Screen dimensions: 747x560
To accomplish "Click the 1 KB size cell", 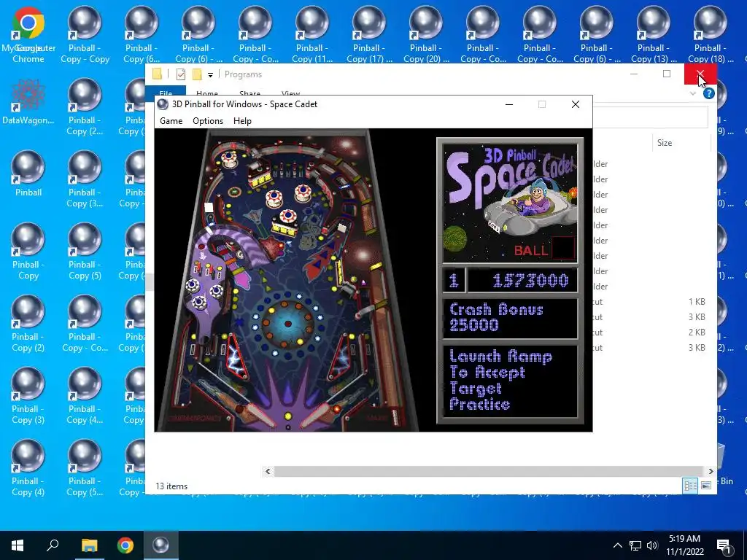I will click(x=697, y=302).
